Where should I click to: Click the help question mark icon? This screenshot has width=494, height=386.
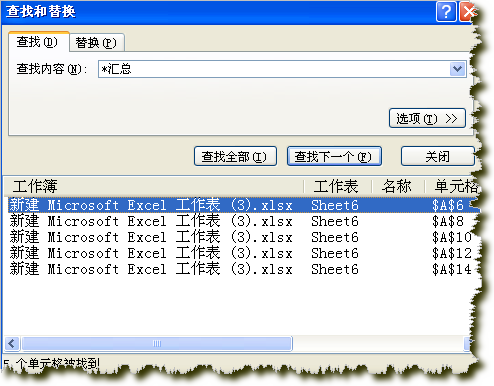tap(446, 12)
